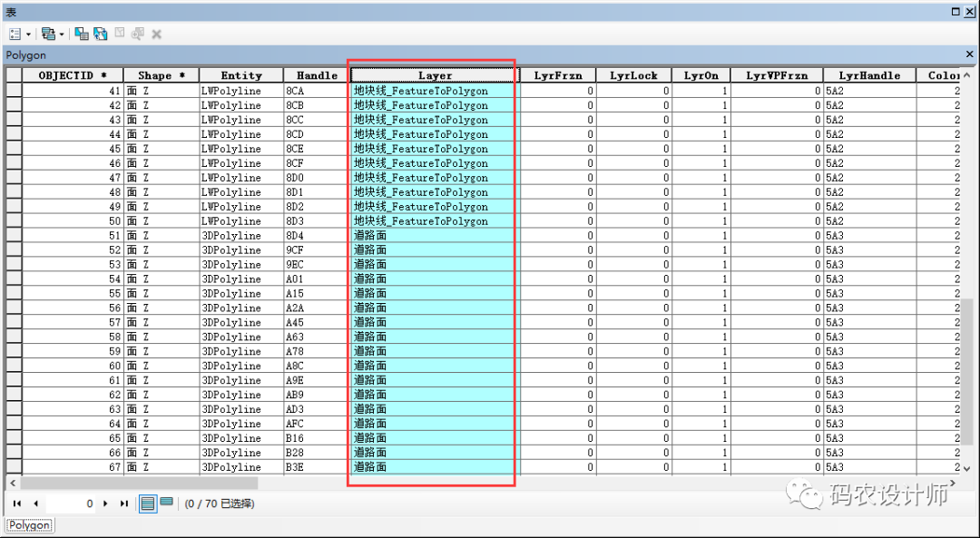This screenshot has height=538, width=980.
Task: Open the Table Options menu icon
Action: point(15,34)
